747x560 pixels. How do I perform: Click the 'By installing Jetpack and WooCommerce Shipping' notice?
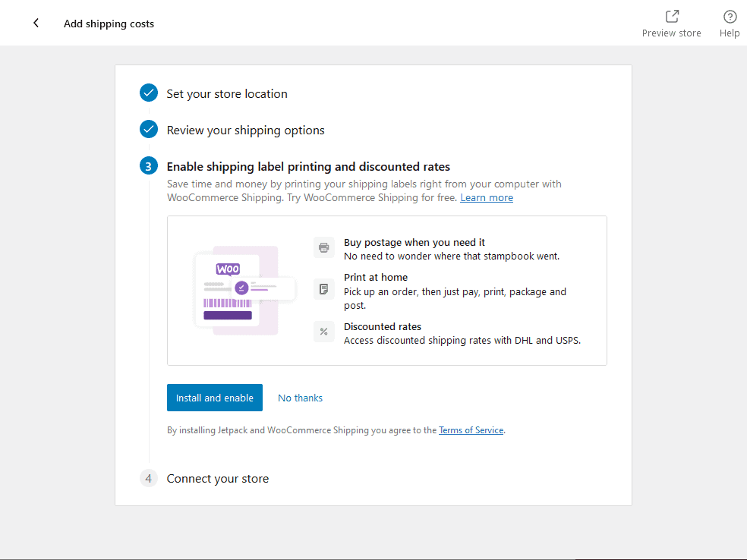(336, 430)
